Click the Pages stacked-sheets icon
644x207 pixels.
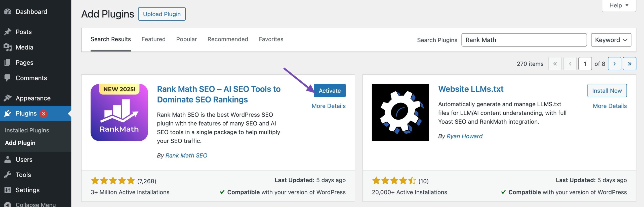[x=8, y=62]
